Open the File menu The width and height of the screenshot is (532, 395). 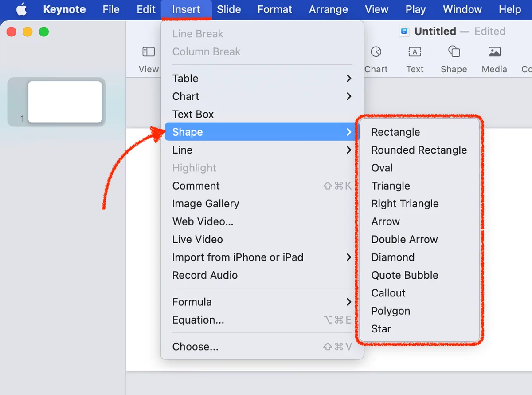click(111, 9)
